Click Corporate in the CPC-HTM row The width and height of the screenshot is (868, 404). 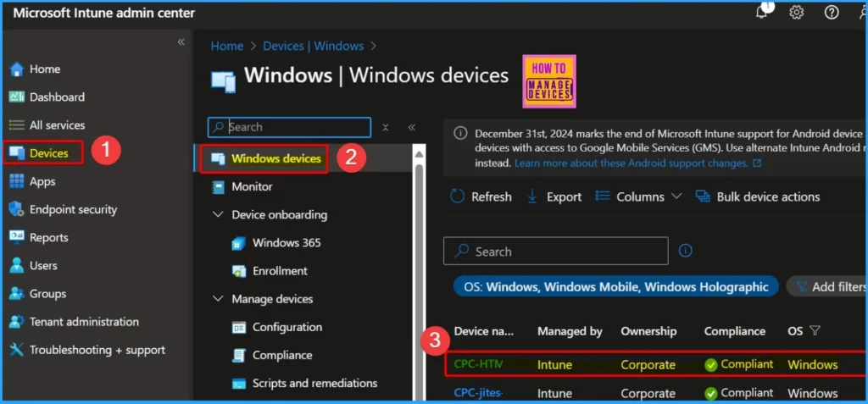coord(648,365)
